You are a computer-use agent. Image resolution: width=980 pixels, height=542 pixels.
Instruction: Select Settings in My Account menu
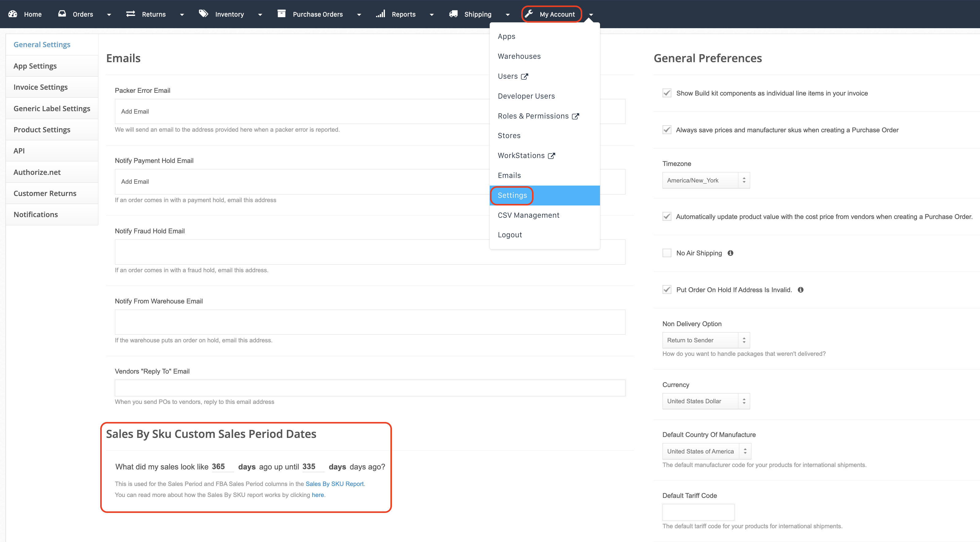pos(512,195)
